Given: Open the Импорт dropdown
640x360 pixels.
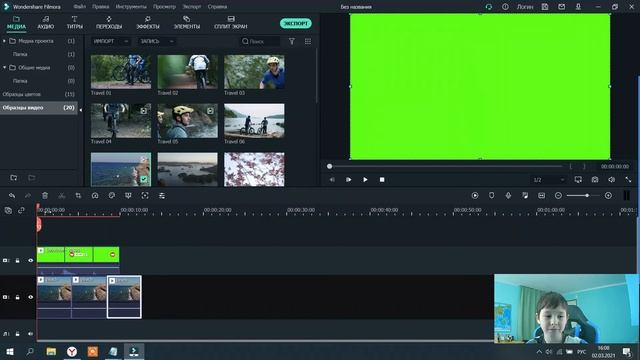Looking at the screenshot, I should tap(110, 41).
